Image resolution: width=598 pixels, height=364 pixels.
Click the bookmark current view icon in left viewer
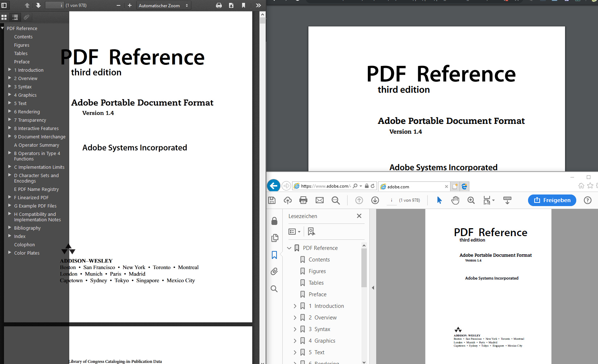(x=244, y=5)
